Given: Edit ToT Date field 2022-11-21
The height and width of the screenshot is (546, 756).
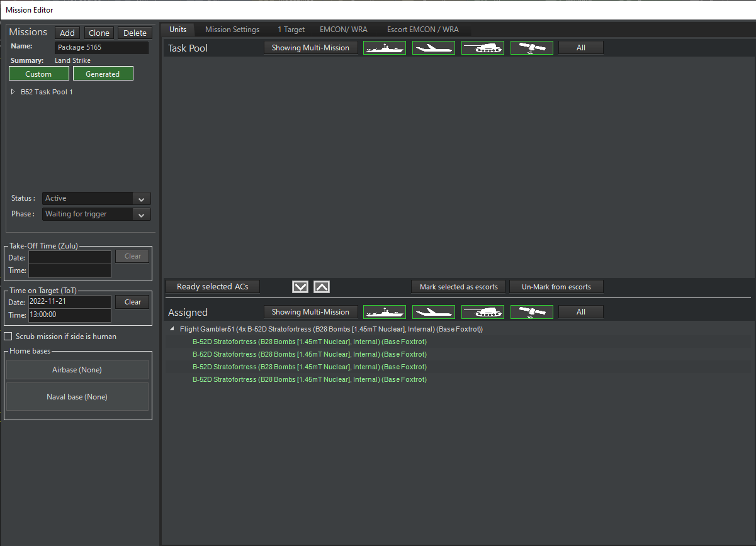Looking at the screenshot, I should pyautogui.click(x=70, y=302).
